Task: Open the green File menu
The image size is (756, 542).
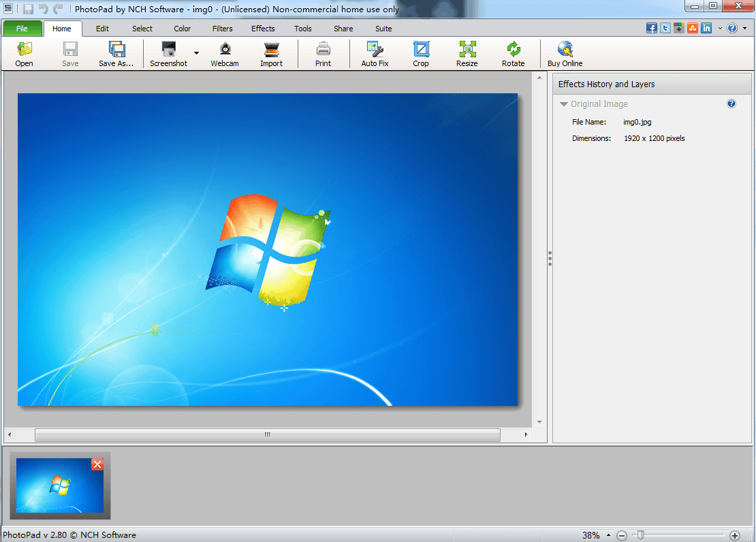Action: click(22, 29)
